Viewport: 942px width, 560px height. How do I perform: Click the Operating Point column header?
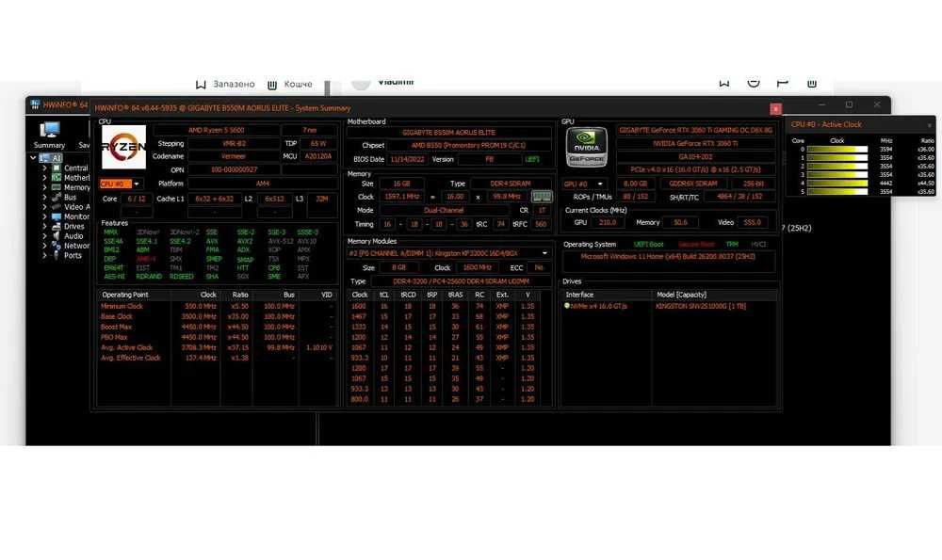[x=134, y=295]
